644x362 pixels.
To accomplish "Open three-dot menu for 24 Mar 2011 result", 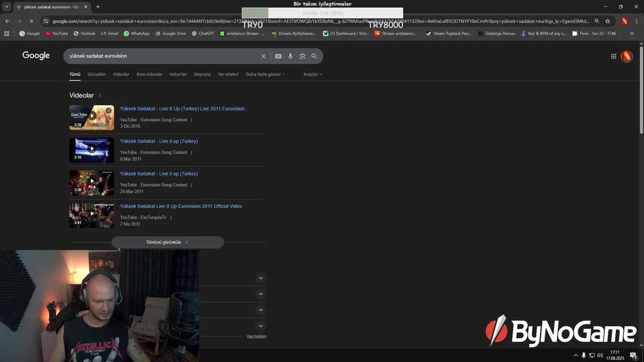I will click(x=192, y=185).
